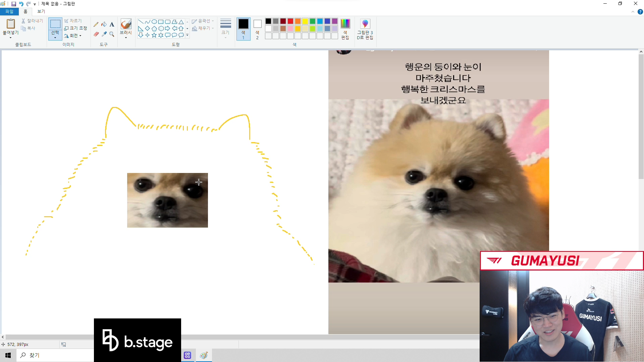Select the Eraser tool
Viewport: 644px width, 362px height.
[96, 34]
